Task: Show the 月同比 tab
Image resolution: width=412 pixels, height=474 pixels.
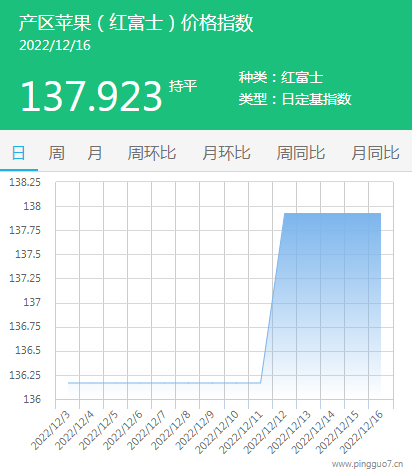Action: click(x=375, y=153)
